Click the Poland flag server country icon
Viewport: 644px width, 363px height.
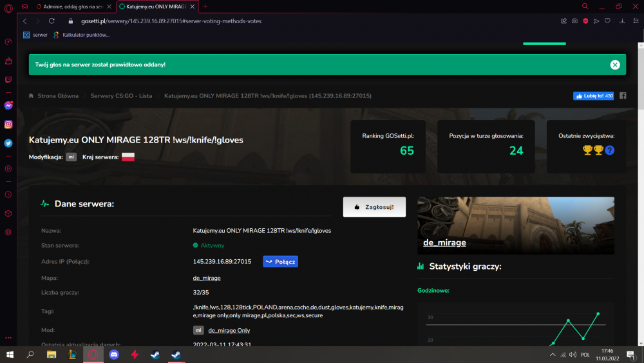point(128,157)
